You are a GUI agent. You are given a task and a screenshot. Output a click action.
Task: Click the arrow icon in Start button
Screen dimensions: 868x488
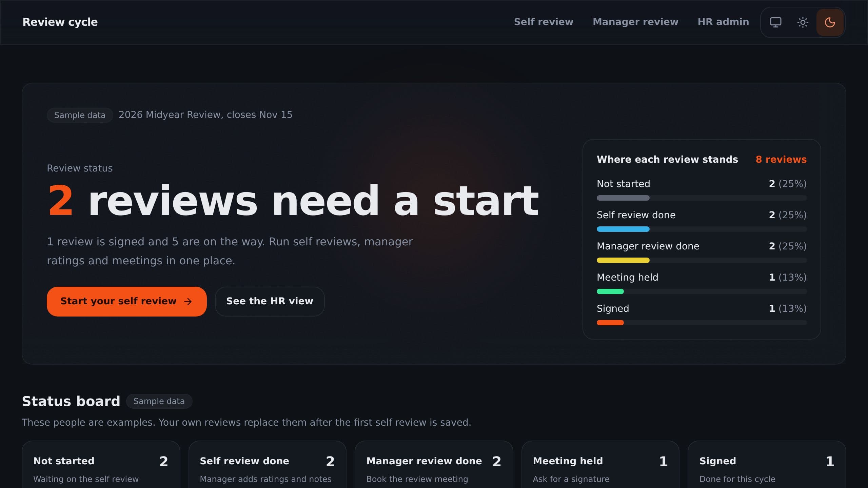coord(188,302)
